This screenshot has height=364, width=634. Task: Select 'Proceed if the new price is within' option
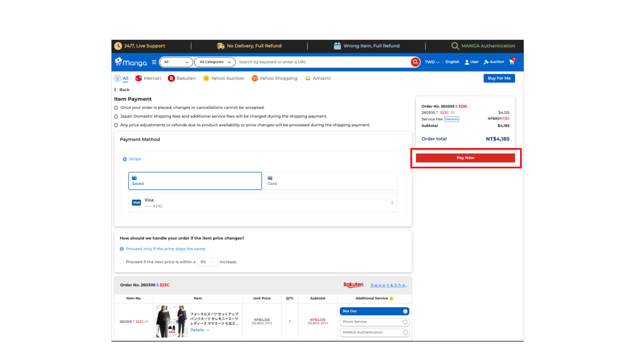tap(122, 262)
